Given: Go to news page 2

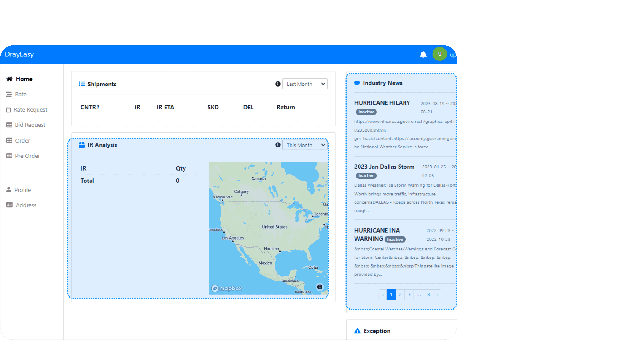Looking at the screenshot, I should pyautogui.click(x=400, y=295).
